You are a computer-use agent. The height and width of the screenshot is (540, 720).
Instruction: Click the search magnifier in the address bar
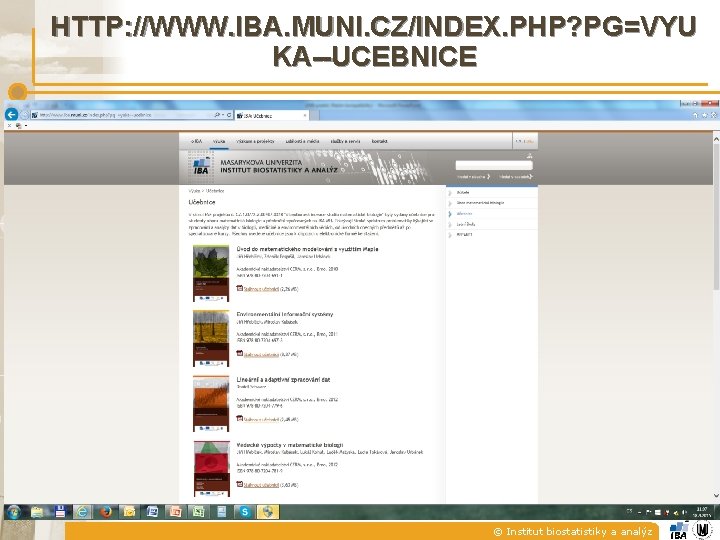[217, 115]
